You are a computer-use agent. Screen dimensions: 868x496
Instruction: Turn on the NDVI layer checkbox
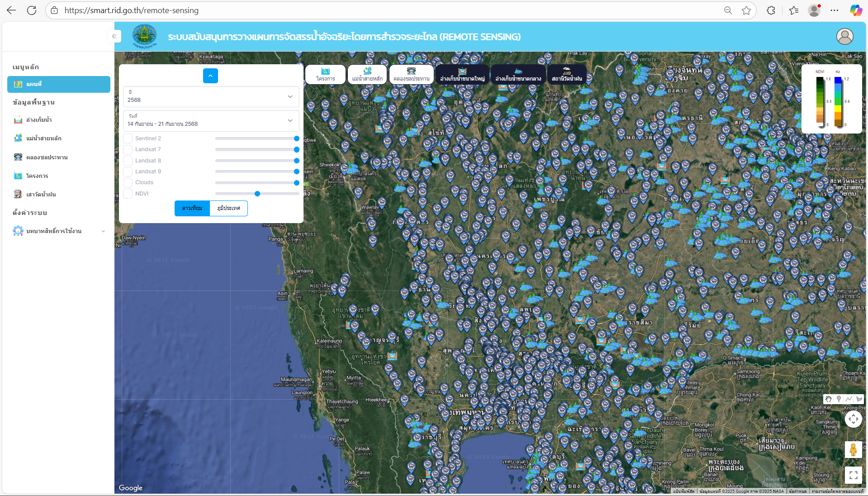[x=128, y=194]
